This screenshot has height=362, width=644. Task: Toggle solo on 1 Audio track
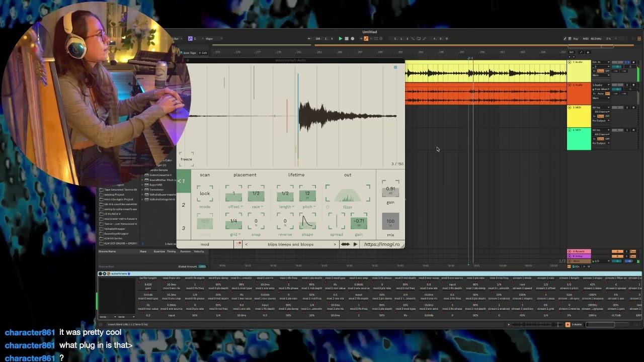(627, 62)
